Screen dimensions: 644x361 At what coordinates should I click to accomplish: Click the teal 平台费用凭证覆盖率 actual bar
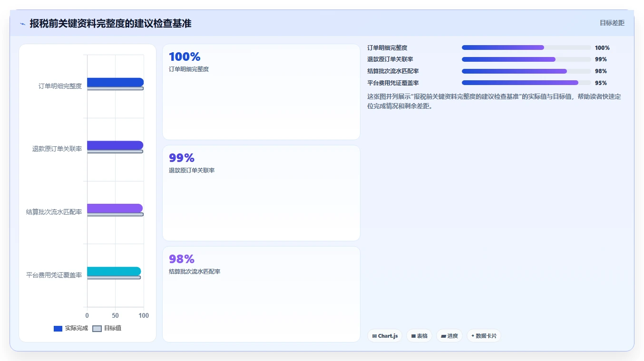coord(114,271)
